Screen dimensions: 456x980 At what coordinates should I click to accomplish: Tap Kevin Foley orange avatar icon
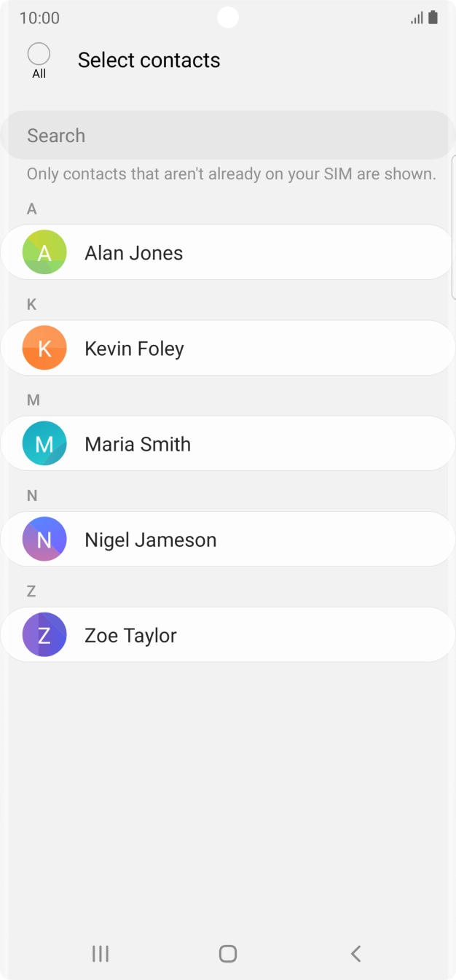coord(44,348)
